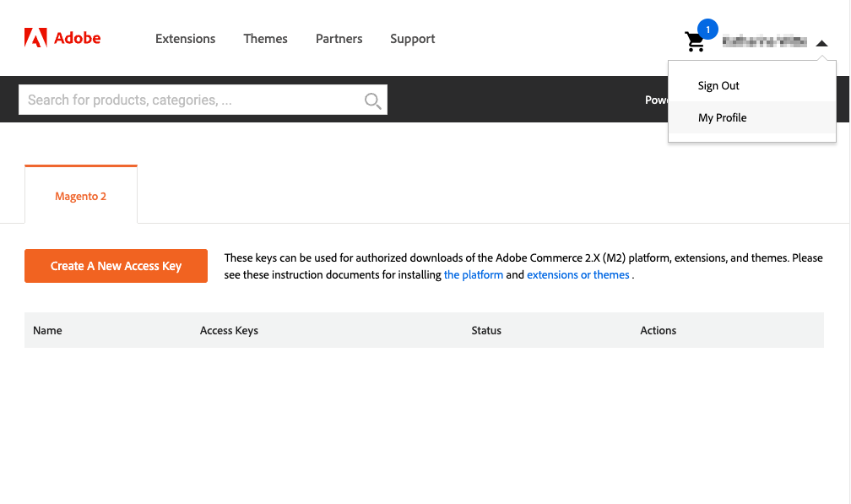Click the Adobe logo
This screenshot has height=504, width=851.
pyautogui.click(x=62, y=38)
